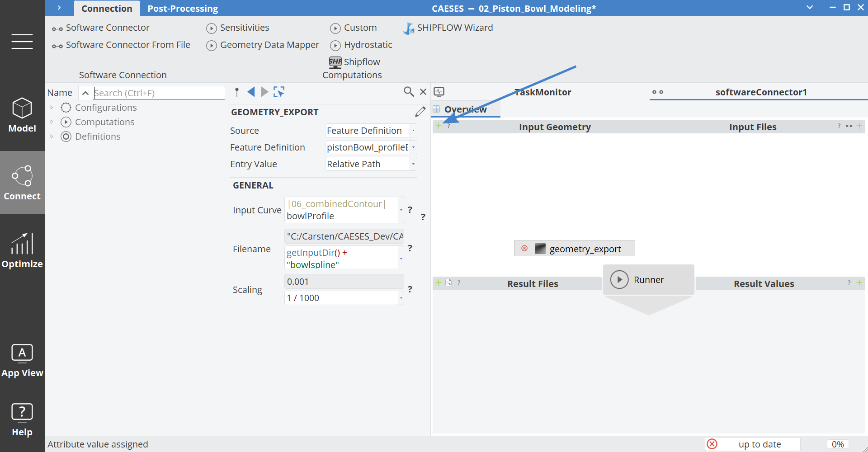Select the softwareConnector1 tab
The image size is (868, 452).
[761, 92]
